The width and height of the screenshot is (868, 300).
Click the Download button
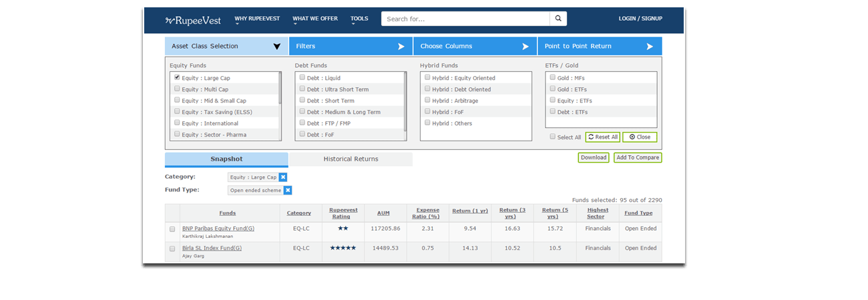point(594,157)
